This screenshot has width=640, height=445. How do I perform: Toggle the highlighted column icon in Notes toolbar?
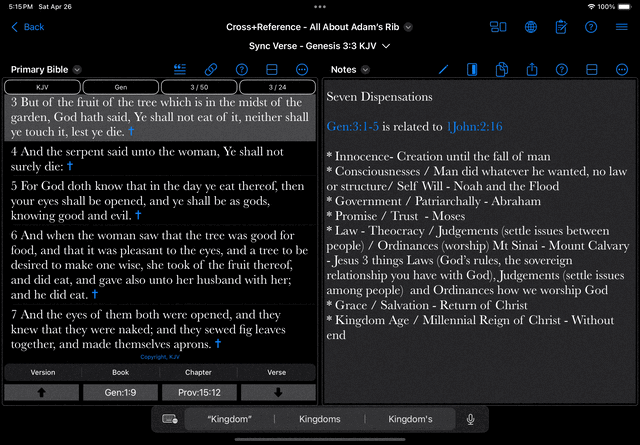coord(472,69)
